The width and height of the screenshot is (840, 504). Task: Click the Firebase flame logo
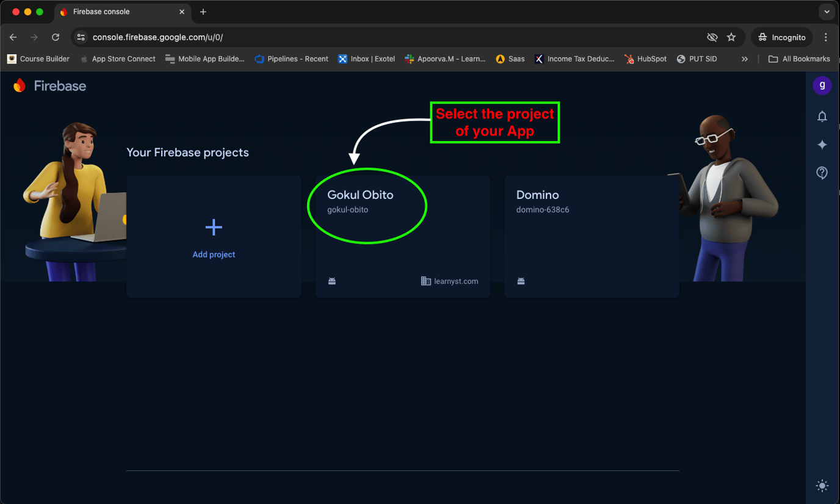point(19,85)
